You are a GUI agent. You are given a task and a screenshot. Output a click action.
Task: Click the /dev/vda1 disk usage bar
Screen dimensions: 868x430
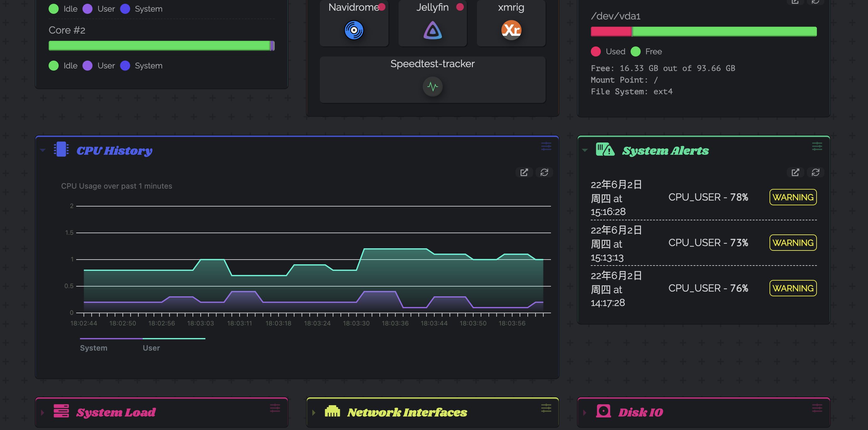(704, 32)
